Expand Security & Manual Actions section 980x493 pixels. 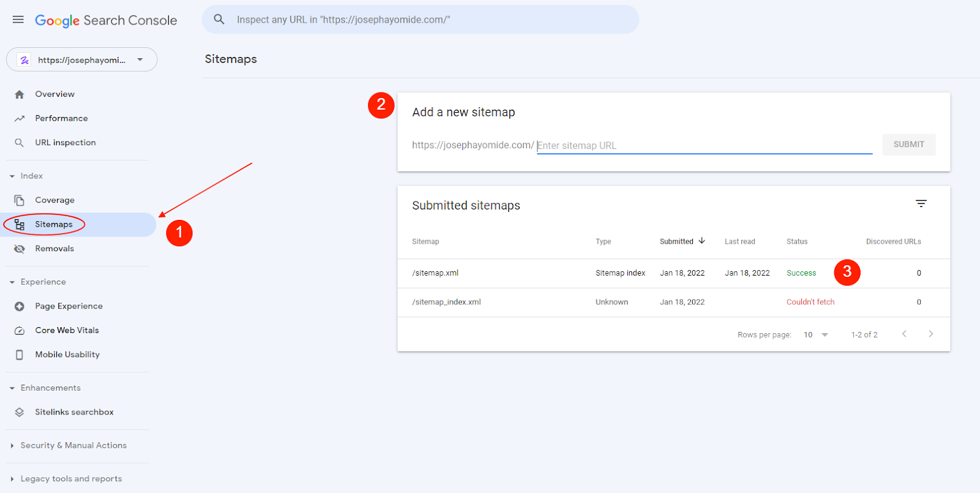tap(12, 446)
